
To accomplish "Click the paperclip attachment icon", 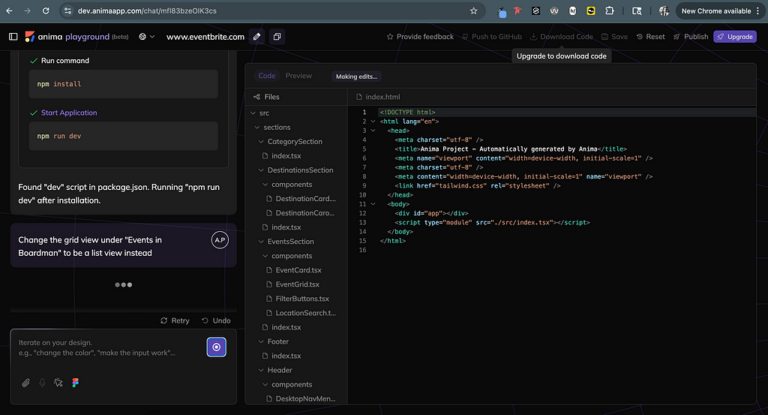I will (26, 383).
